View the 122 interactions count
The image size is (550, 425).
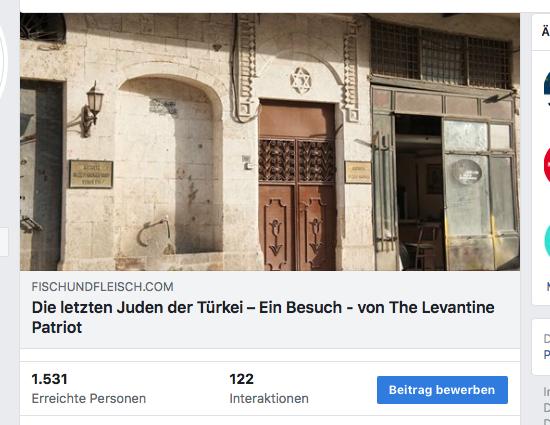coord(242,379)
